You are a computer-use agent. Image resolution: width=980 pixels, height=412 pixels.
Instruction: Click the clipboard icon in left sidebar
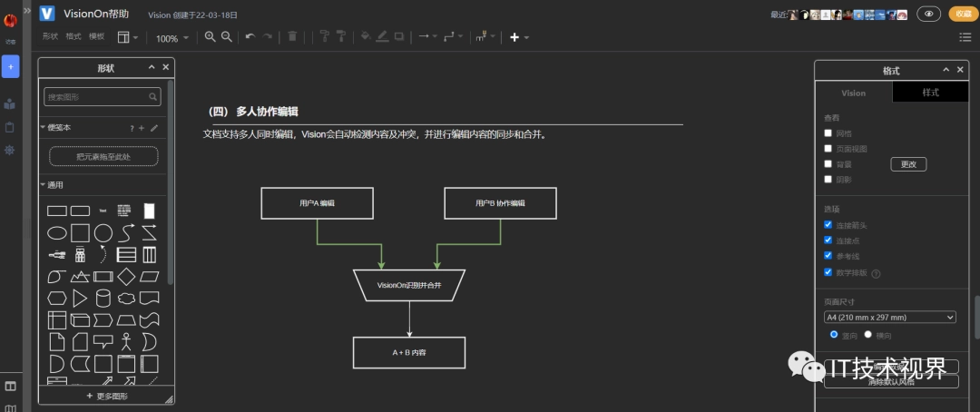tap(9, 127)
